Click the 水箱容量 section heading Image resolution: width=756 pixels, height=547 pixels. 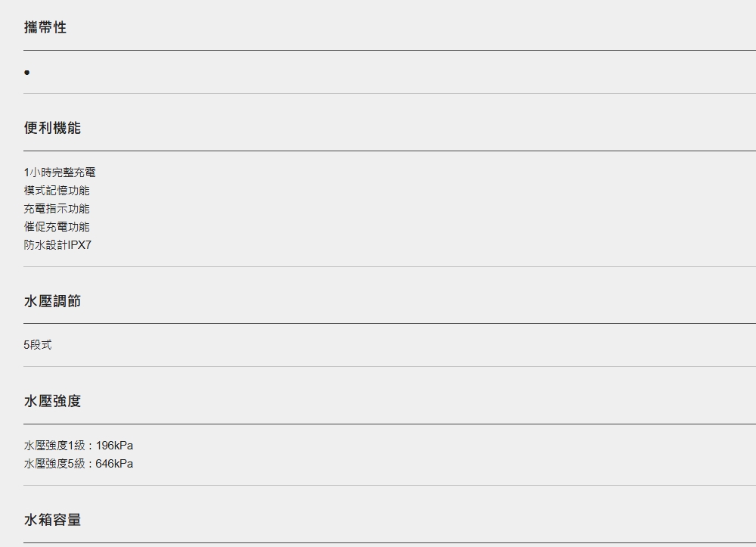(x=53, y=520)
